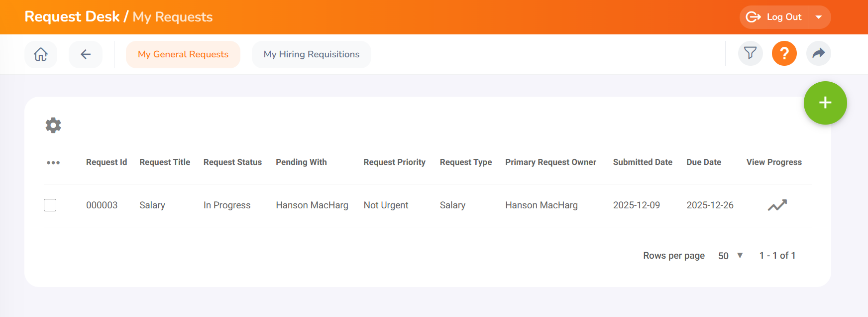Sort by Request Status column header

click(x=232, y=162)
